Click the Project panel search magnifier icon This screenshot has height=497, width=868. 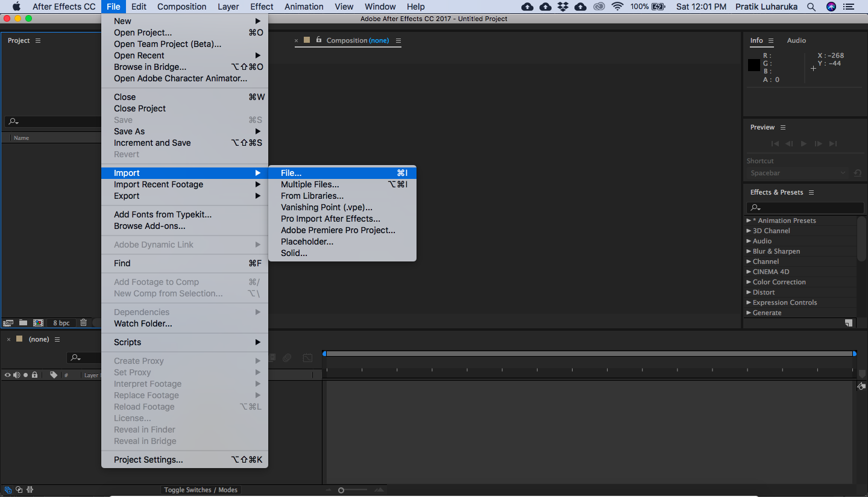(x=13, y=122)
